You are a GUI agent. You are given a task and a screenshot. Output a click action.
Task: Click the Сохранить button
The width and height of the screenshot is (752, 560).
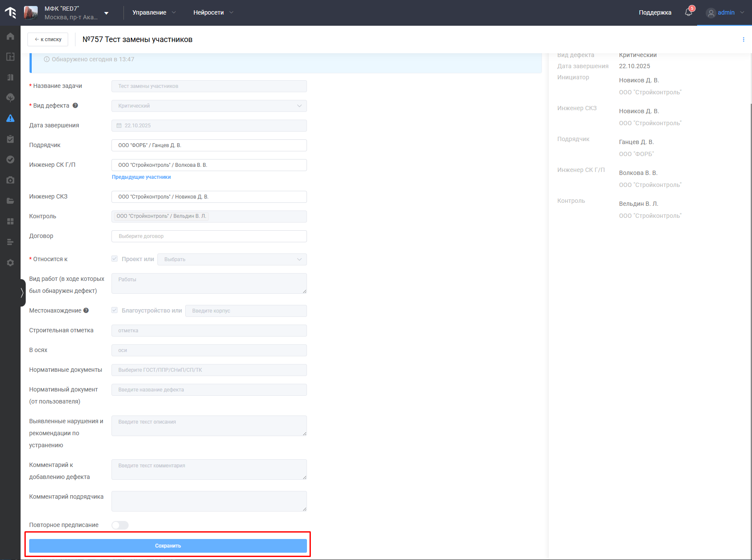tap(168, 546)
